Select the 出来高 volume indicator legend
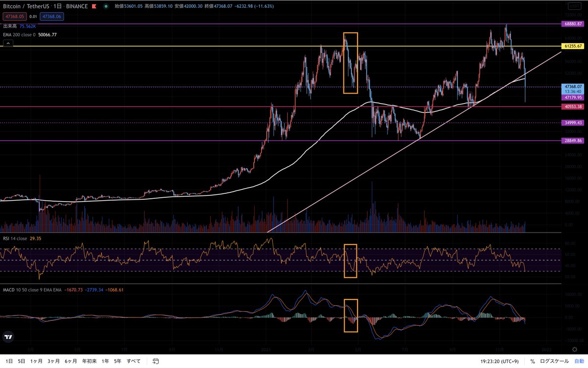 (x=10, y=26)
